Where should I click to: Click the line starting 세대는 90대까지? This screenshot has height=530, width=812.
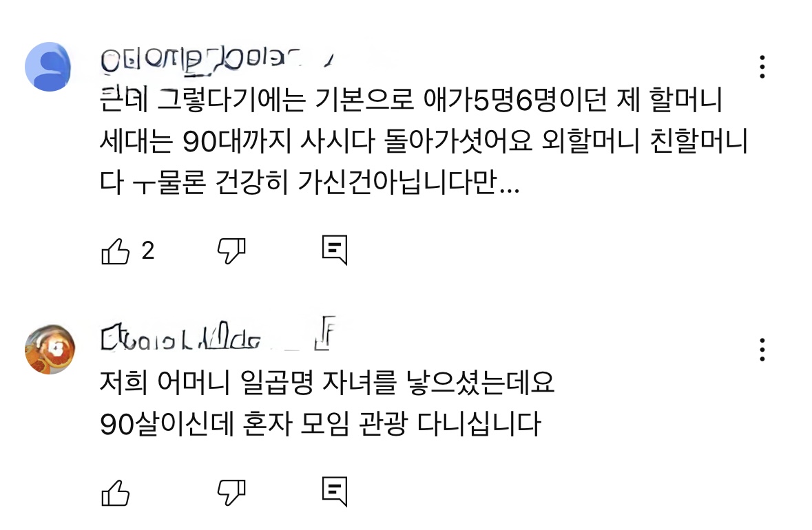click(x=423, y=143)
